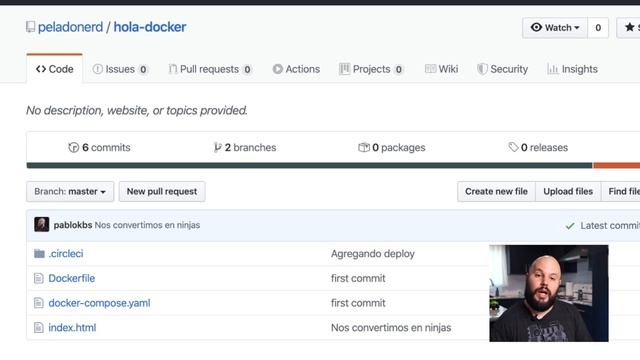
Task: Switch to the Issues tab
Action: pyautogui.click(x=120, y=69)
